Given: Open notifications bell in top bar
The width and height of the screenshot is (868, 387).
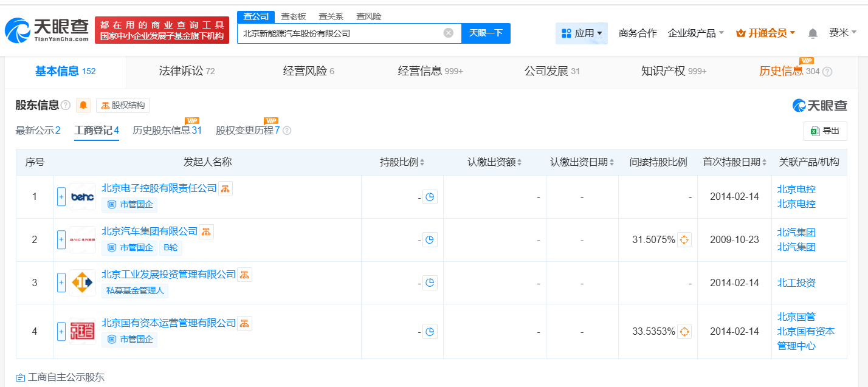Looking at the screenshot, I should click(813, 33).
